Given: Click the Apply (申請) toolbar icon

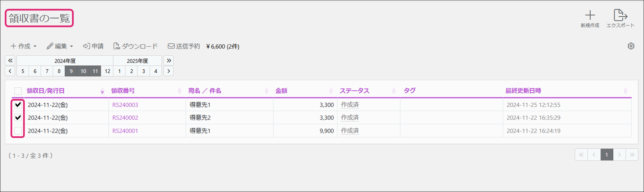Looking at the screenshot, I should click(87, 46).
